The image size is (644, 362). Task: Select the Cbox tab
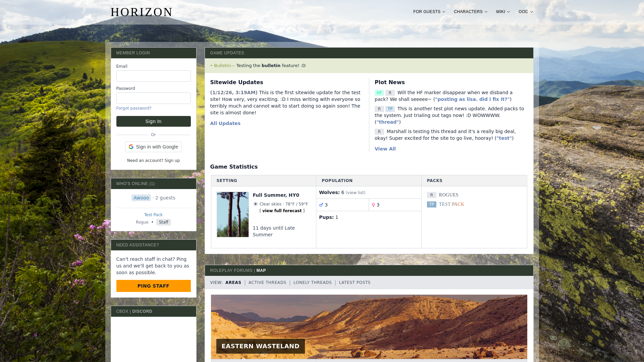coord(122,311)
